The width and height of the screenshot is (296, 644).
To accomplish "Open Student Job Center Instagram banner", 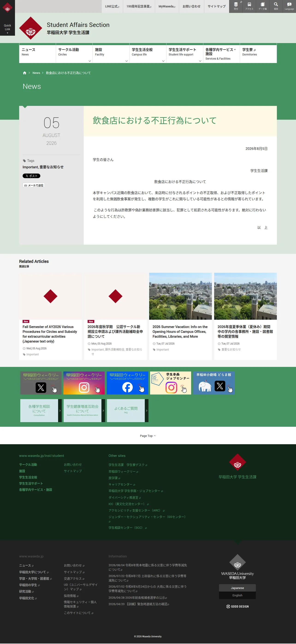I will click(x=171, y=383).
